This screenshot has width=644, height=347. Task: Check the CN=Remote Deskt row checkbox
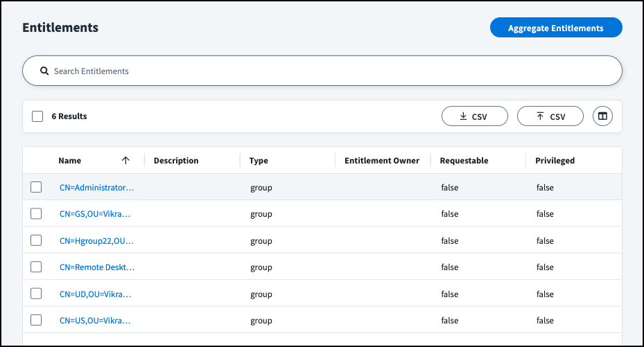pyautogui.click(x=36, y=267)
